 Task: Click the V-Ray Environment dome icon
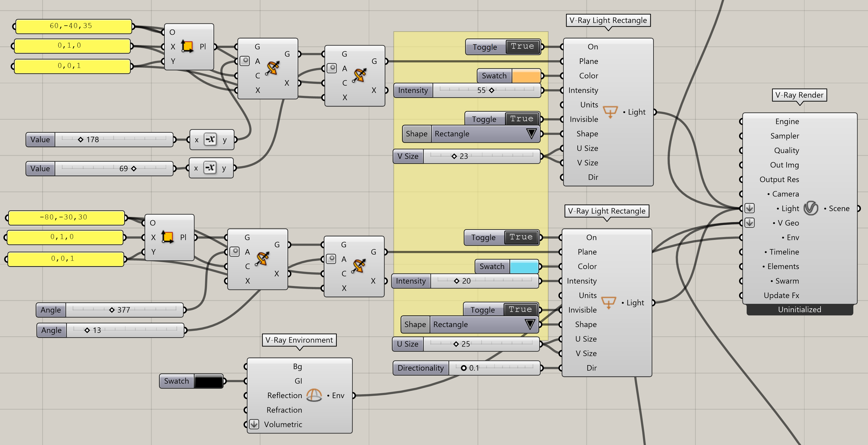point(314,395)
